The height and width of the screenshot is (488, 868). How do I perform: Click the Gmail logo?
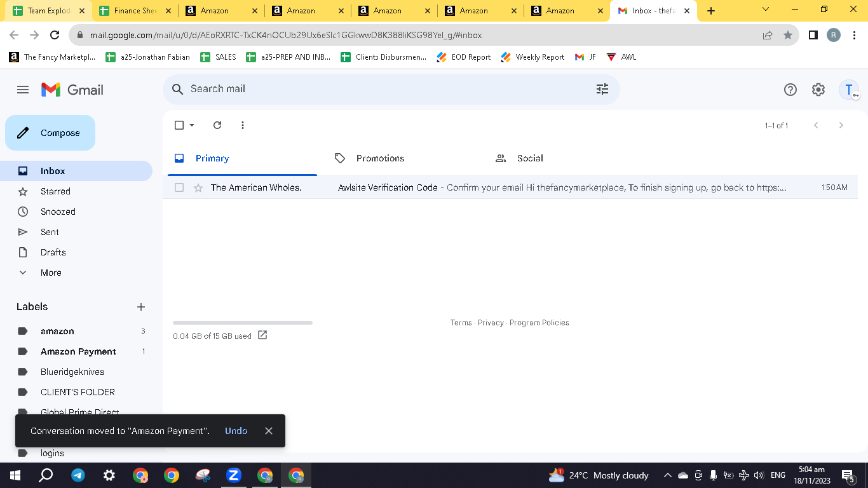click(72, 90)
